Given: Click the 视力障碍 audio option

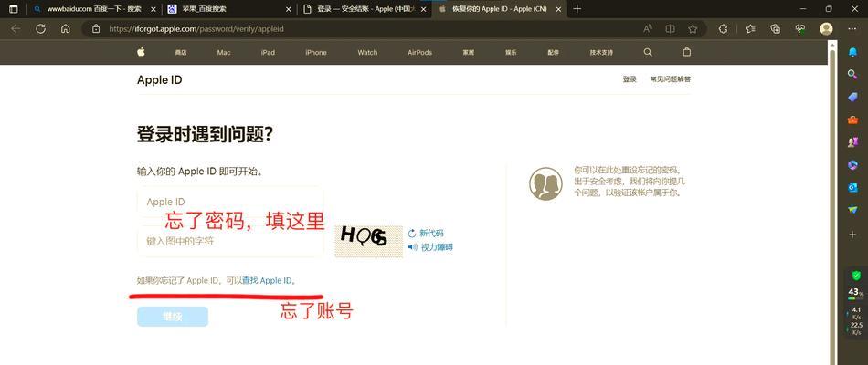Looking at the screenshot, I should coord(437,247).
